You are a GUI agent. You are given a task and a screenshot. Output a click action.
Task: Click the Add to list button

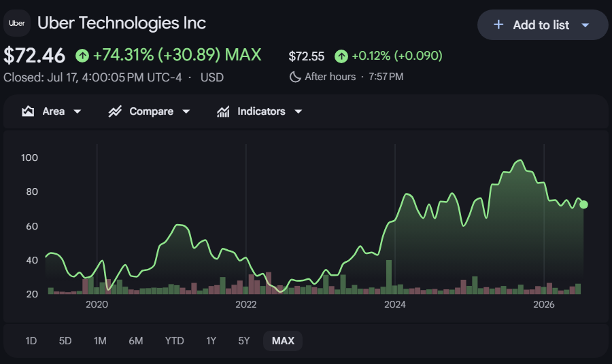click(543, 25)
